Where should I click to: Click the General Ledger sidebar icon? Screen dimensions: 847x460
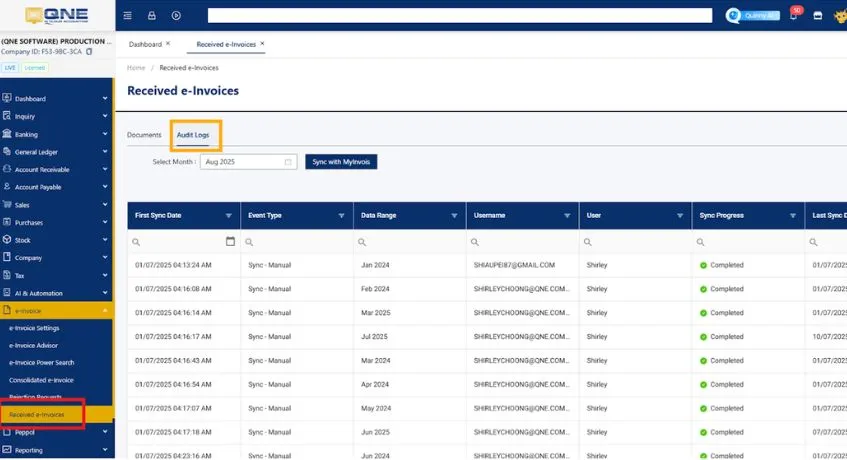[x=7, y=151]
